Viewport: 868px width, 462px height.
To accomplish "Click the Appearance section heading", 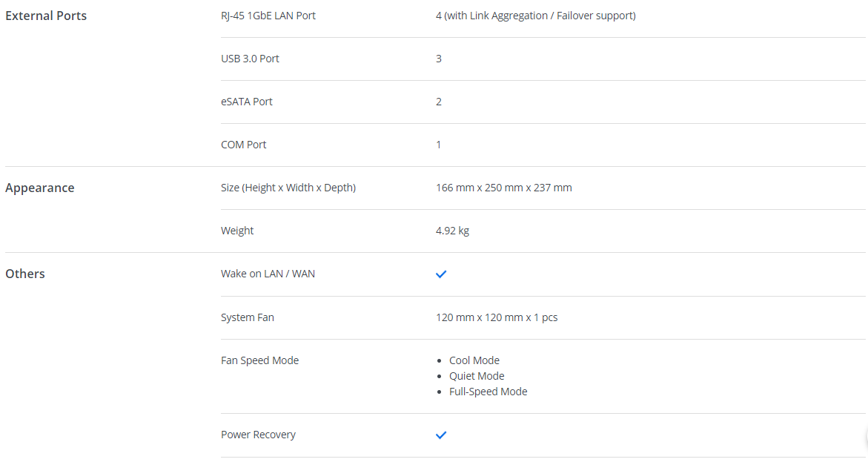I will click(40, 188).
